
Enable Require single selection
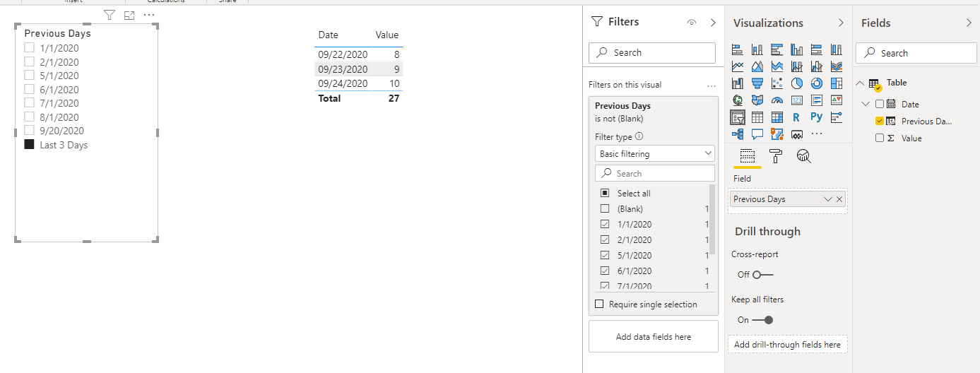(600, 304)
